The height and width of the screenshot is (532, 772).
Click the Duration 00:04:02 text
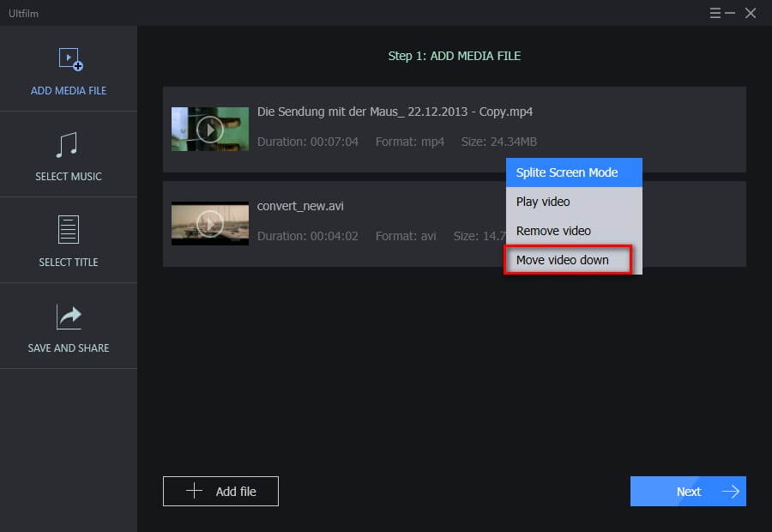(308, 236)
